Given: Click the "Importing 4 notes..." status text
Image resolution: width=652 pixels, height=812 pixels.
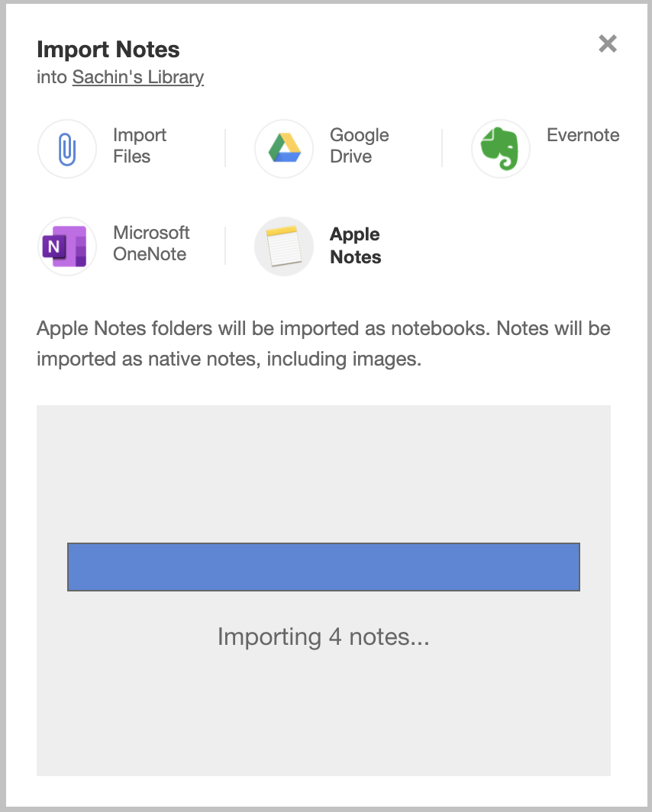Looking at the screenshot, I should [324, 636].
